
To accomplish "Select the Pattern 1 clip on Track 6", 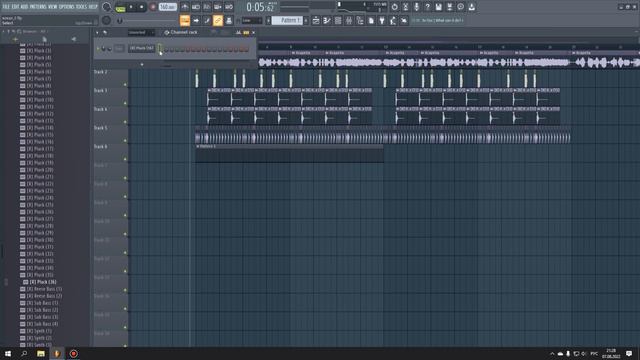I will (x=289, y=153).
